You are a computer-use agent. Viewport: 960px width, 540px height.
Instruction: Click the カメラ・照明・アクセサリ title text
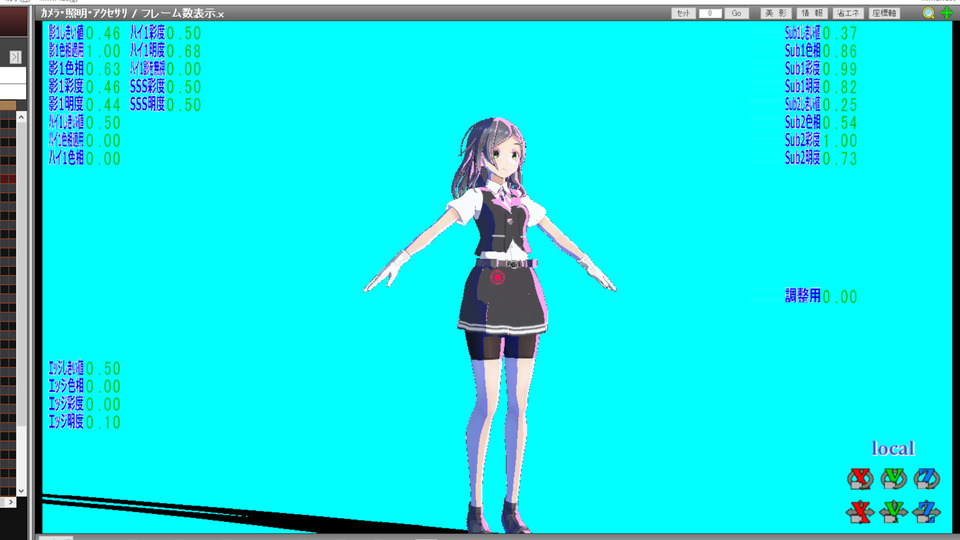[84, 13]
